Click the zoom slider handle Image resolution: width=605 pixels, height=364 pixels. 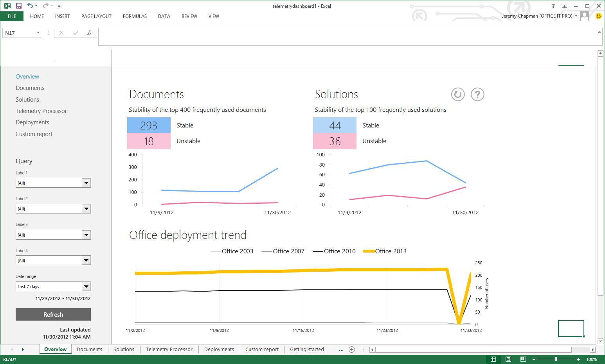pyautogui.click(x=556, y=359)
